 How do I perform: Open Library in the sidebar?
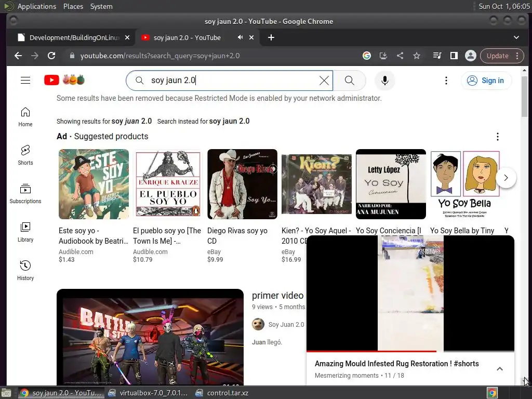[25, 232]
